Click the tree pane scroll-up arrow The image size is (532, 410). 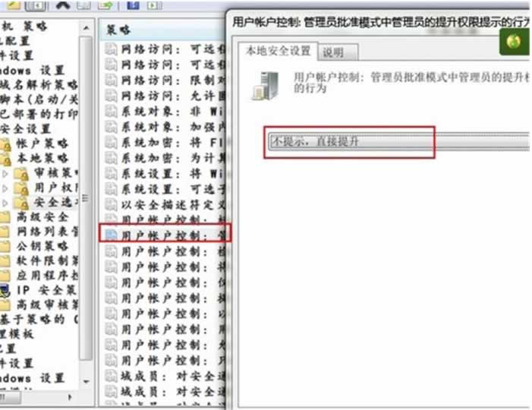coord(87,28)
